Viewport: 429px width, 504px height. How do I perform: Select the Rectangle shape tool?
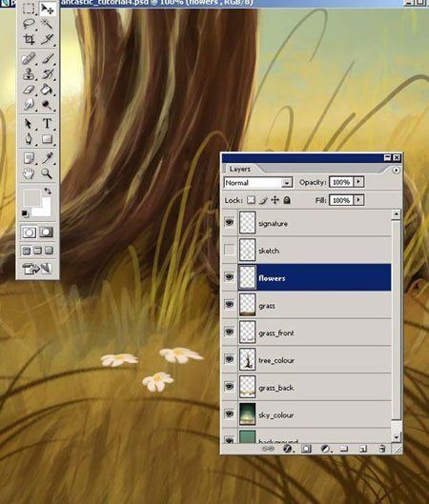(x=47, y=139)
